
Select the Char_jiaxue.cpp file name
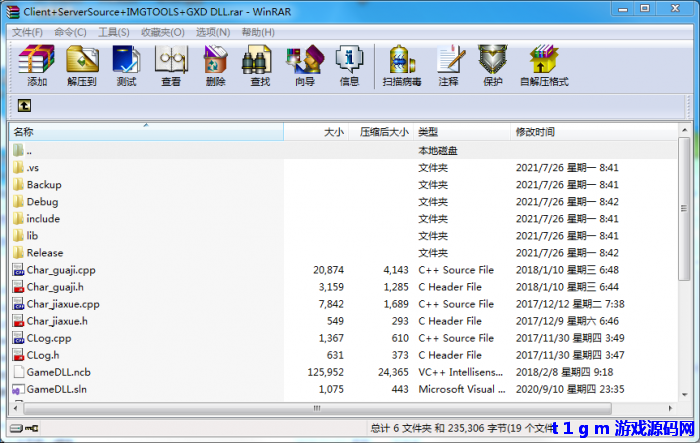pos(63,304)
